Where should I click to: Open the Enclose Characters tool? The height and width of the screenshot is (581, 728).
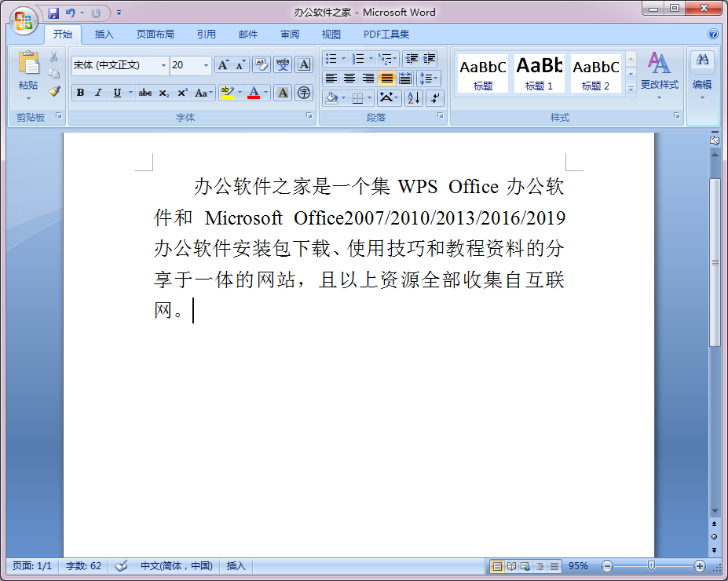[x=304, y=93]
